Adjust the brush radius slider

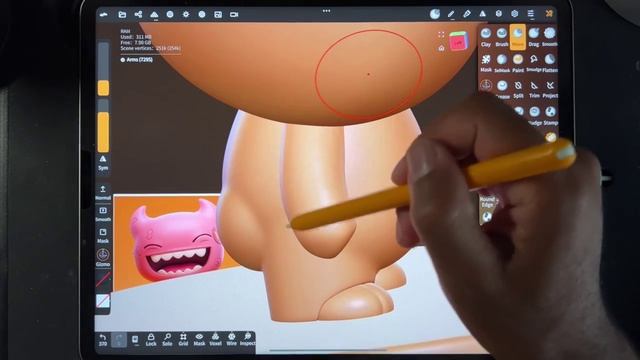pos(103,69)
